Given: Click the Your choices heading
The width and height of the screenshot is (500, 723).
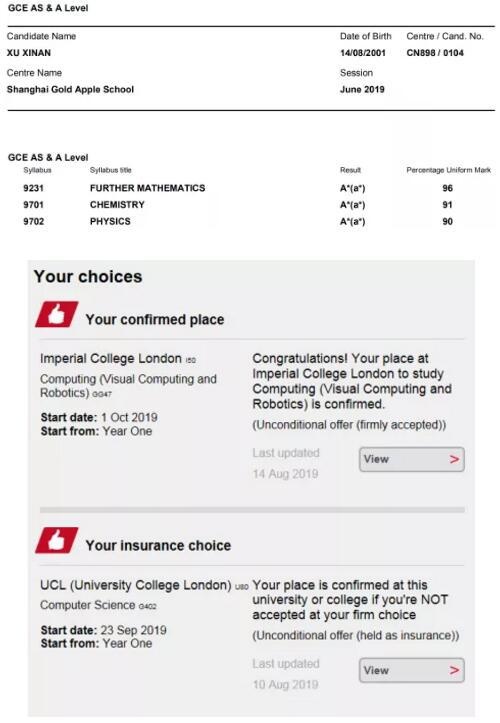Looking at the screenshot, I should (x=88, y=277).
